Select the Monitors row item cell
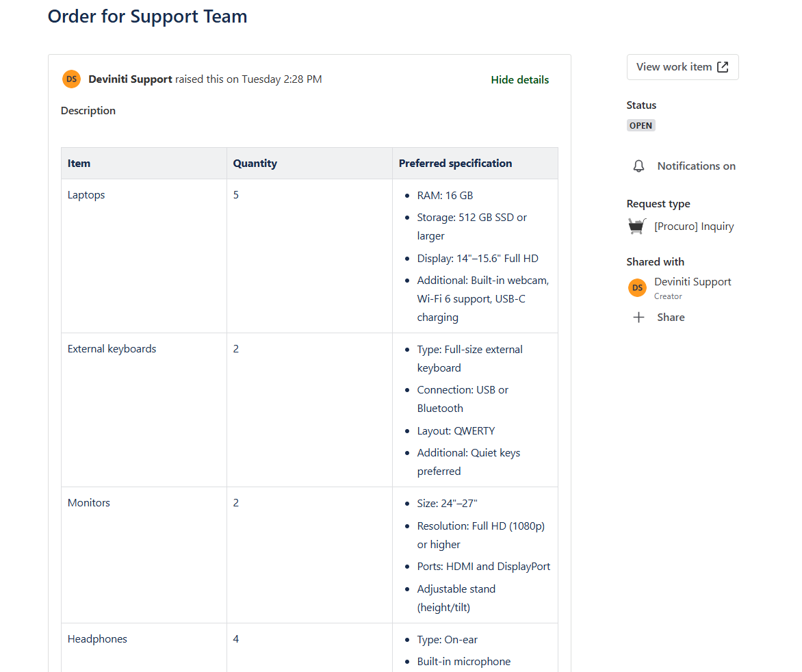The width and height of the screenshot is (802, 672). coord(88,503)
